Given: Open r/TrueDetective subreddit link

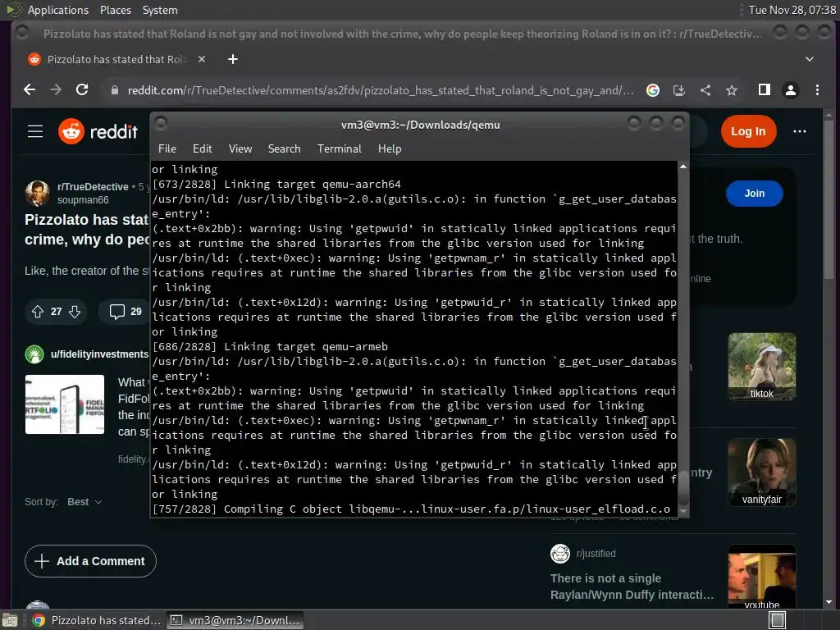Looking at the screenshot, I should pos(93,187).
